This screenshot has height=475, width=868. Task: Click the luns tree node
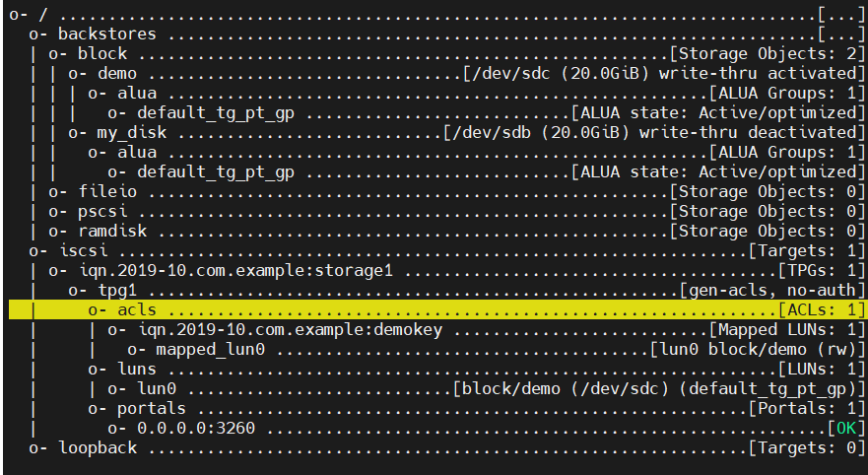pyautogui.click(x=137, y=370)
